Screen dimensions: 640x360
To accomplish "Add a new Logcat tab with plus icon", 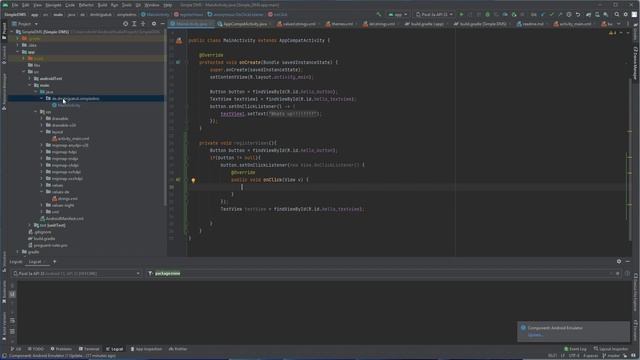I will (x=54, y=262).
